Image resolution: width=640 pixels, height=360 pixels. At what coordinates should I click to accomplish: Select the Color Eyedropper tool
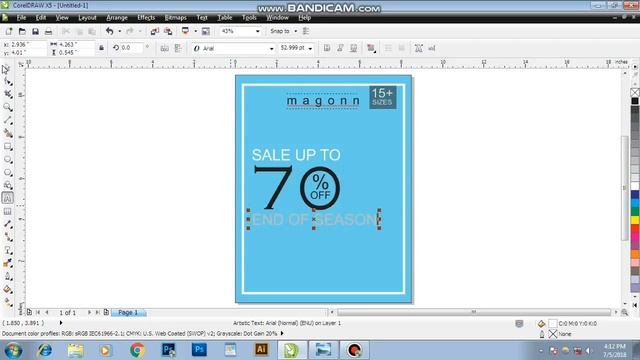[x=8, y=263]
